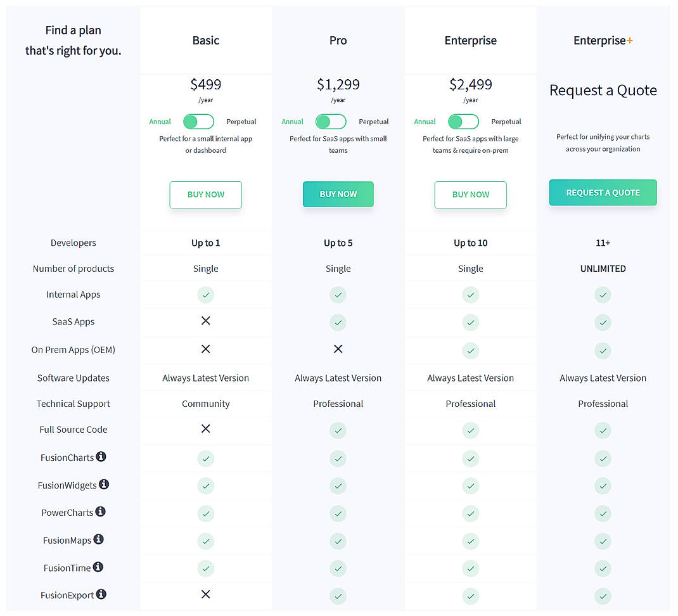Screen dimensions: 678x616
Task: Click the Technical Support row label
Action: (73, 404)
